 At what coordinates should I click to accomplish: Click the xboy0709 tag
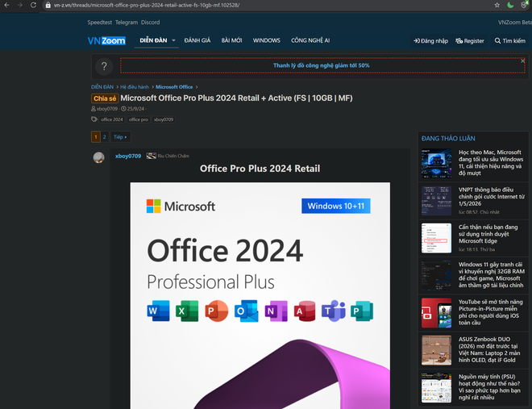pyautogui.click(x=164, y=119)
